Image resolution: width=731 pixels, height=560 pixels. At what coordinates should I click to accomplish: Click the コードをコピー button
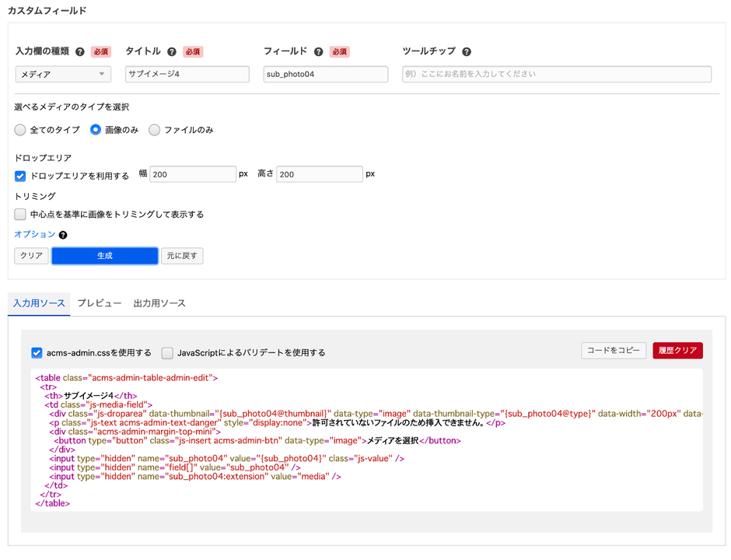614,351
